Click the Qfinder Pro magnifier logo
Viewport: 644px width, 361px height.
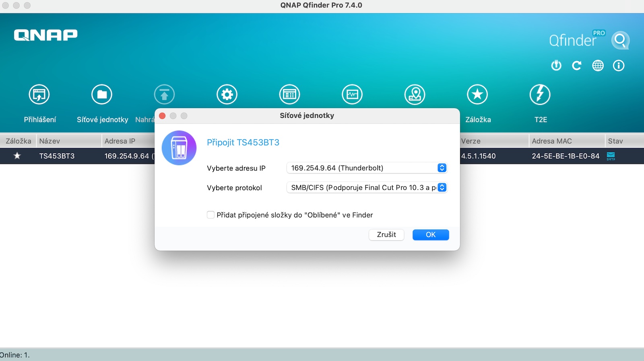[620, 40]
